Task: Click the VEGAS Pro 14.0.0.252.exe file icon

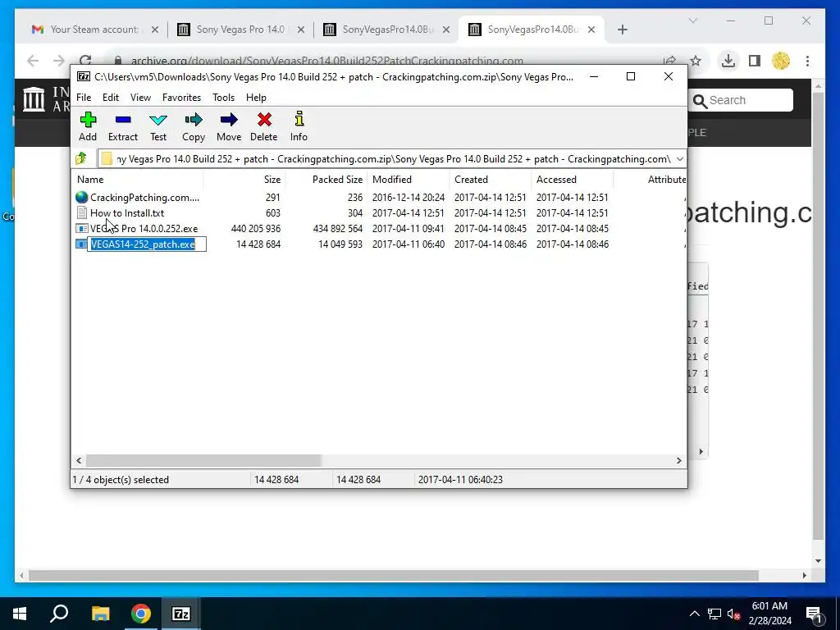Action: click(81, 228)
